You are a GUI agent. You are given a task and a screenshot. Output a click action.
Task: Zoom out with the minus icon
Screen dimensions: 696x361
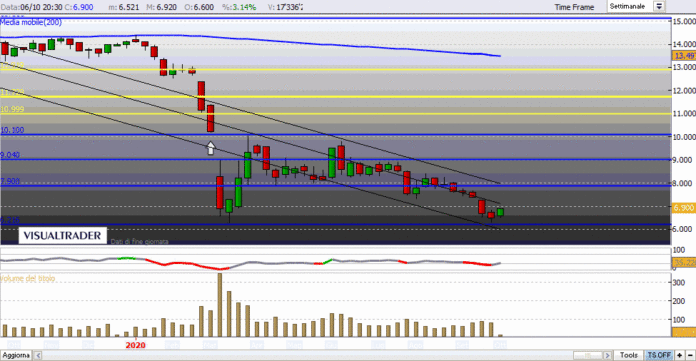[x=690, y=355]
